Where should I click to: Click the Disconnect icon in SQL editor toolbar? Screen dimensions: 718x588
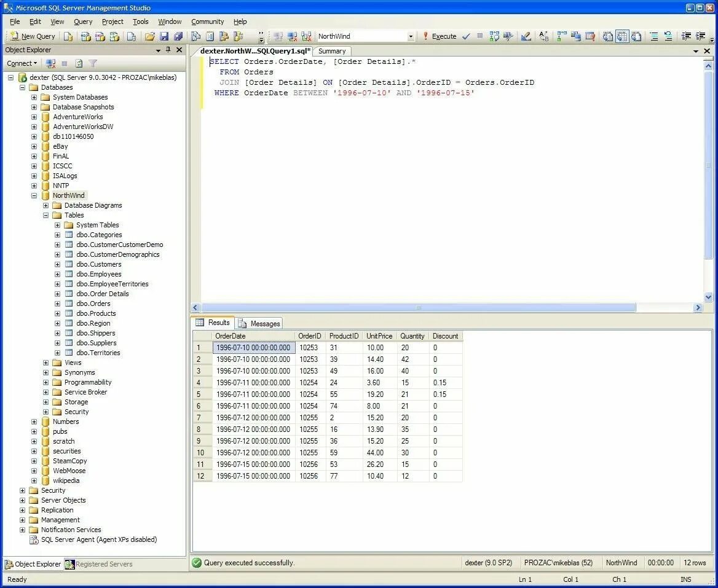(x=292, y=36)
